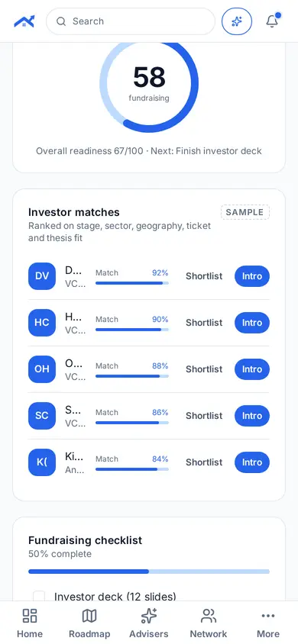The height and width of the screenshot is (644, 298).
Task: Click the house-arrow app logo
Action: click(24, 21)
